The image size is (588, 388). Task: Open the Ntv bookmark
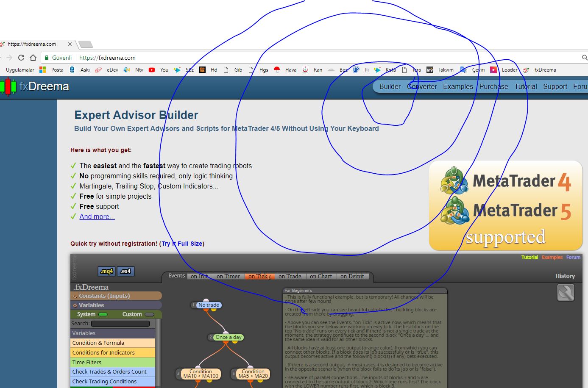coord(134,70)
